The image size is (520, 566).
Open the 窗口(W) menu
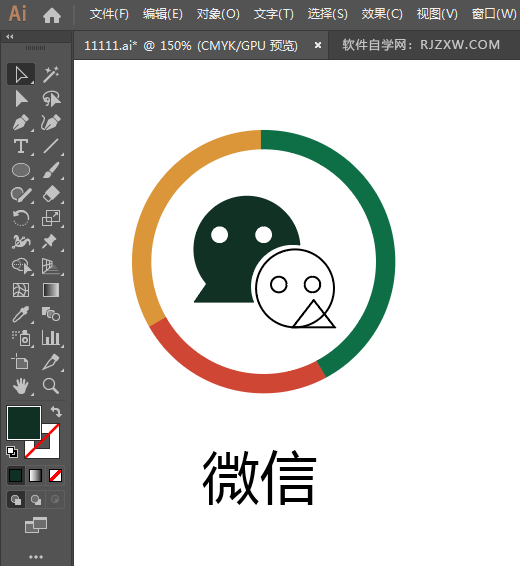494,14
